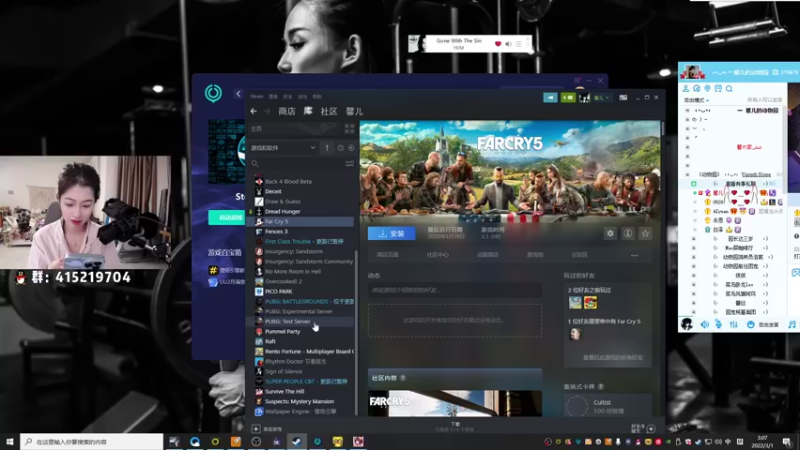Switch to the 库 library tab
The width and height of the screenshot is (800, 450).
point(308,111)
